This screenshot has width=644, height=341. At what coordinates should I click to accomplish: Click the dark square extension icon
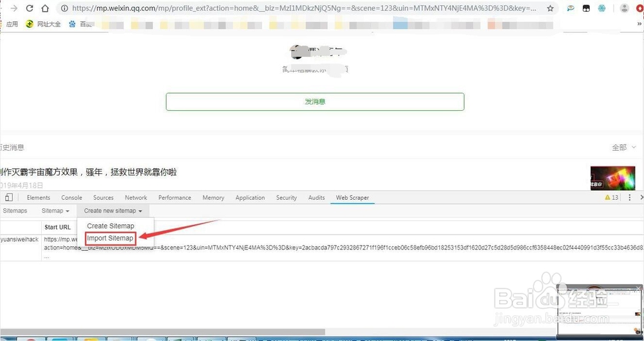pyautogui.click(x=586, y=8)
